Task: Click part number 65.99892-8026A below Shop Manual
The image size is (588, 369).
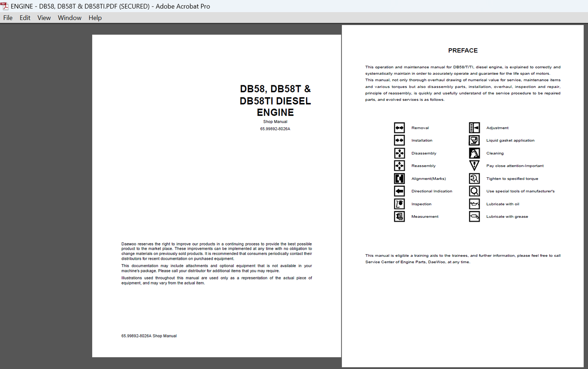Action: coord(275,129)
